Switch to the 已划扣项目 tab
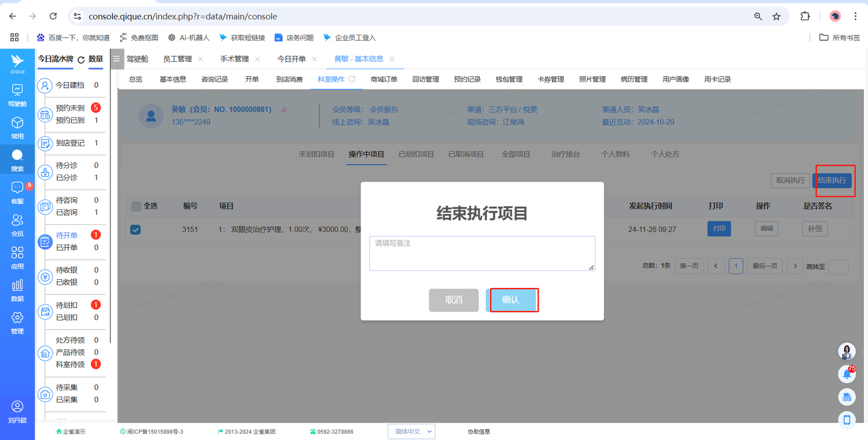Image resolution: width=868 pixels, height=440 pixels. tap(416, 154)
